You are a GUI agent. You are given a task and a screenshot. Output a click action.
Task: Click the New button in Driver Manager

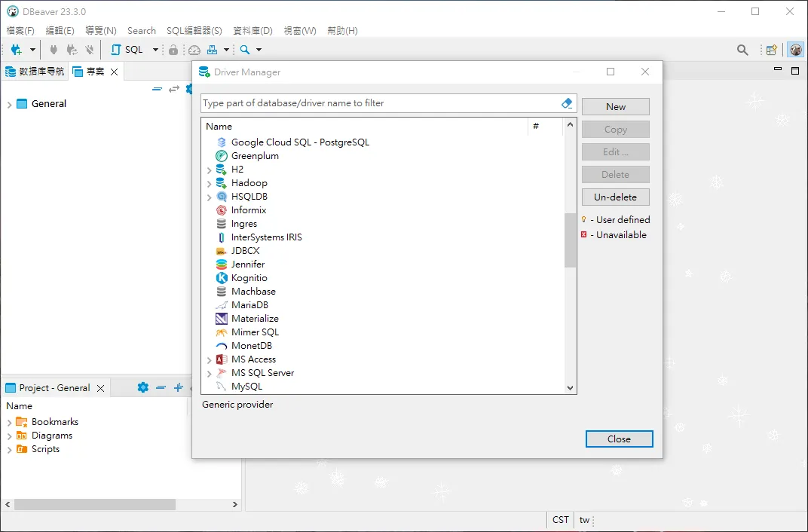(616, 106)
